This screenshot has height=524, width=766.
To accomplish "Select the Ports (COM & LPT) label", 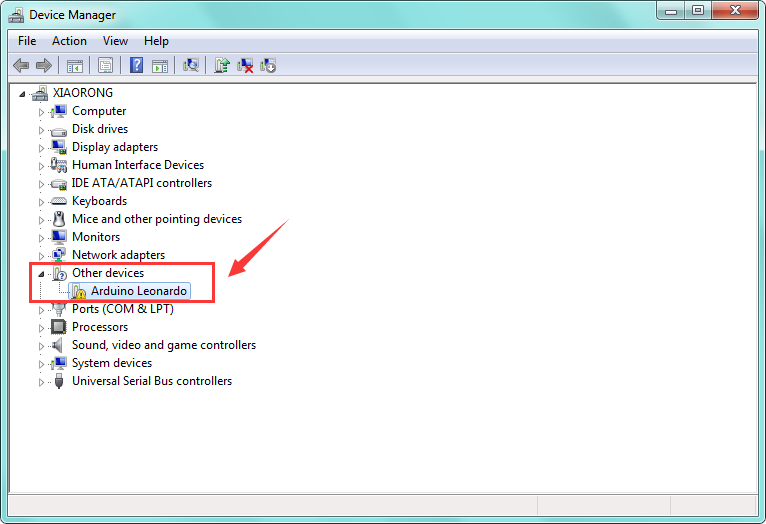I will [123, 309].
